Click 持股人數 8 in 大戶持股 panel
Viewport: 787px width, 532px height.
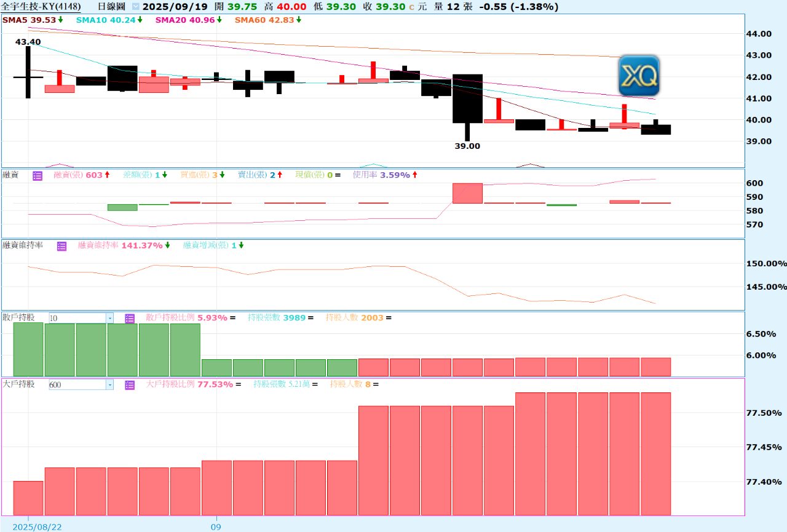click(354, 384)
